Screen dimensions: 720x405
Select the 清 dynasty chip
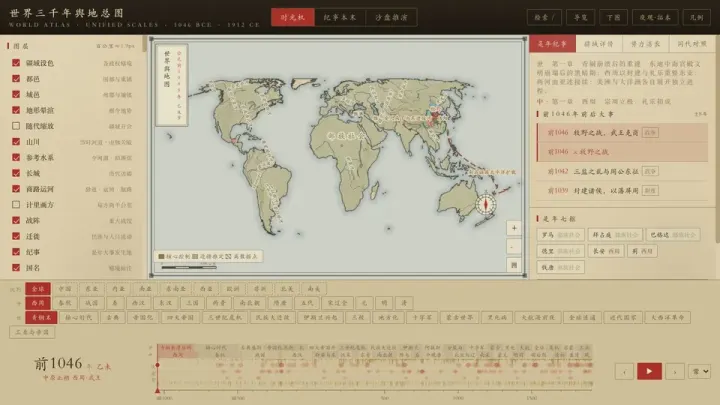click(x=404, y=303)
